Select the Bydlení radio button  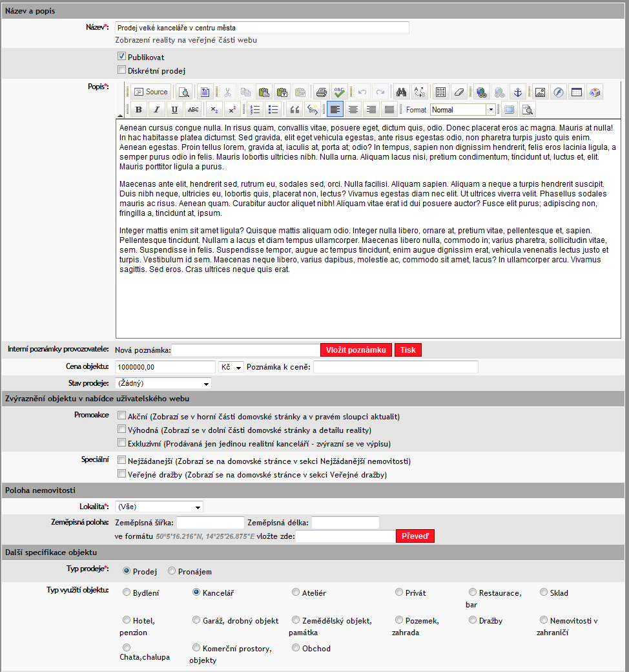(127, 593)
